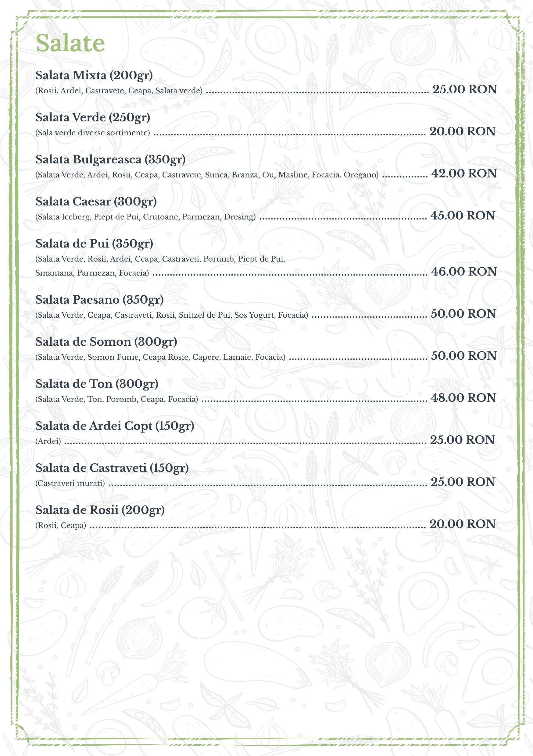This screenshot has width=533, height=756.
Task: Select the Salata Mixta (200gr) title
Action: [94, 75]
